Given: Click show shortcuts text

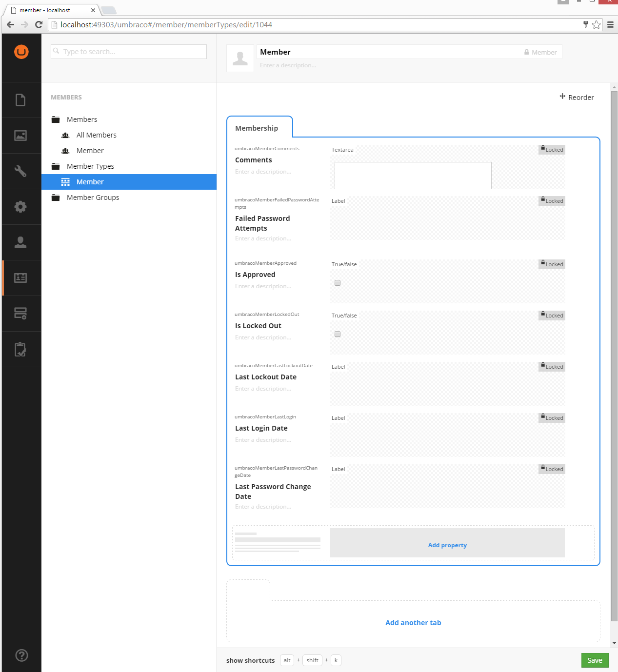Looking at the screenshot, I should [250, 660].
